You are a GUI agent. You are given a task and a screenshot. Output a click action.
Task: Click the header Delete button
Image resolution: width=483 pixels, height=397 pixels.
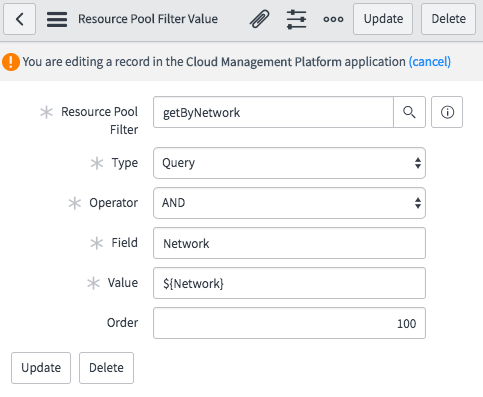click(x=448, y=19)
